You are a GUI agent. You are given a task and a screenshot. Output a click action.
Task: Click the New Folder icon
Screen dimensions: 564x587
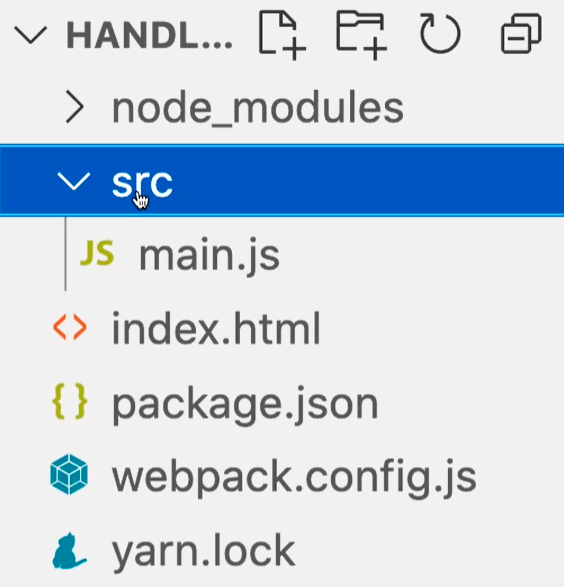tap(362, 36)
